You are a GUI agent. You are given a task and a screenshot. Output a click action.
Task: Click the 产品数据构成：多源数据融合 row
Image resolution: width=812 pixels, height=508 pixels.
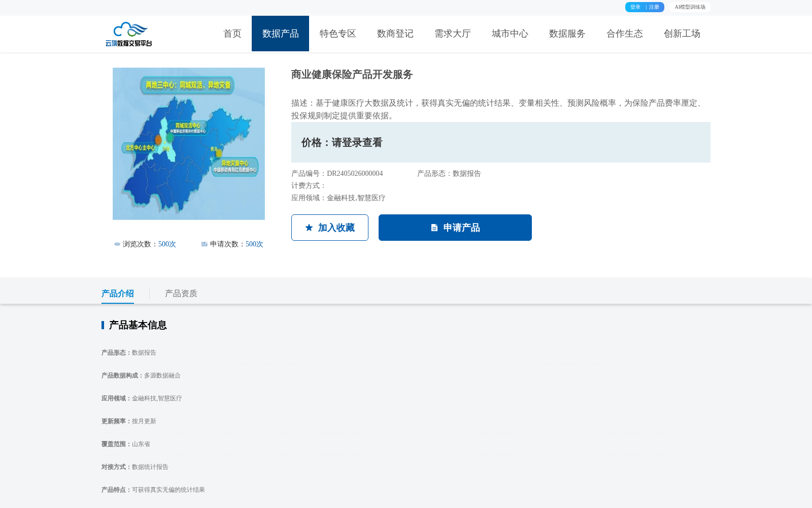(x=141, y=376)
